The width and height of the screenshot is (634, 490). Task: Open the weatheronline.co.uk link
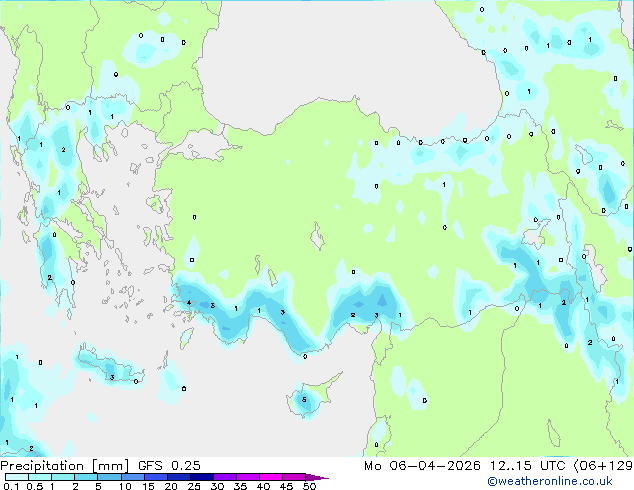[550, 481]
